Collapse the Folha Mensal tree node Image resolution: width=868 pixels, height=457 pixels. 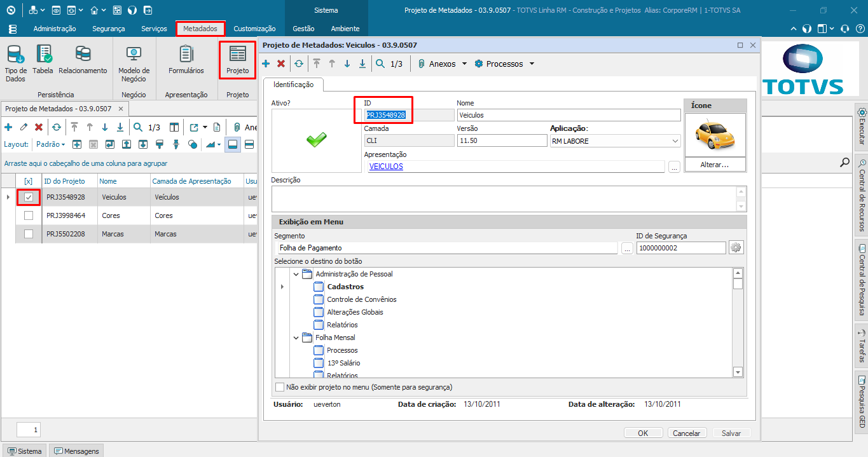[x=296, y=338]
